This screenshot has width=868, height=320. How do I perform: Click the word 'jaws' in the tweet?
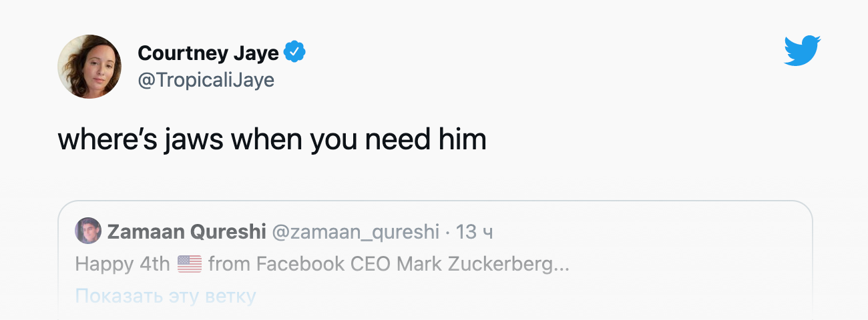pyautogui.click(x=196, y=140)
